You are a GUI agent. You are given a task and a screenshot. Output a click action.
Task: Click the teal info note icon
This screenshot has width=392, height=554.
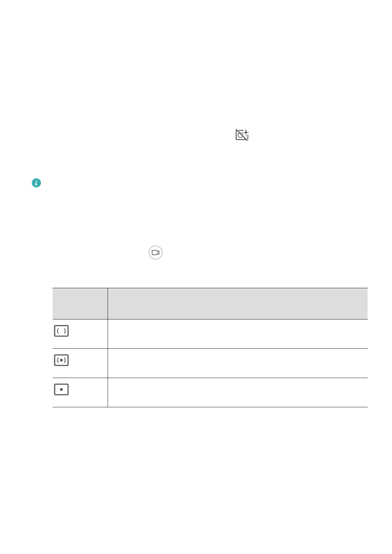(36, 183)
